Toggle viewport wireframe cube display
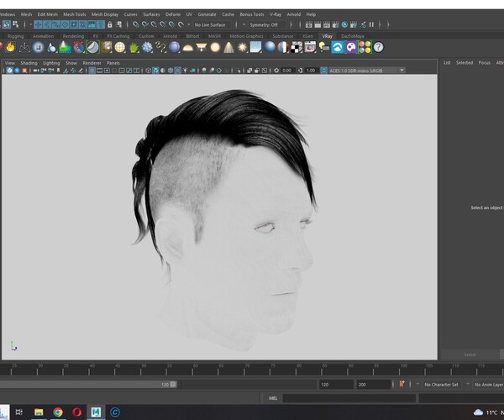Viewport: 504px width, 420px height. coord(148,71)
